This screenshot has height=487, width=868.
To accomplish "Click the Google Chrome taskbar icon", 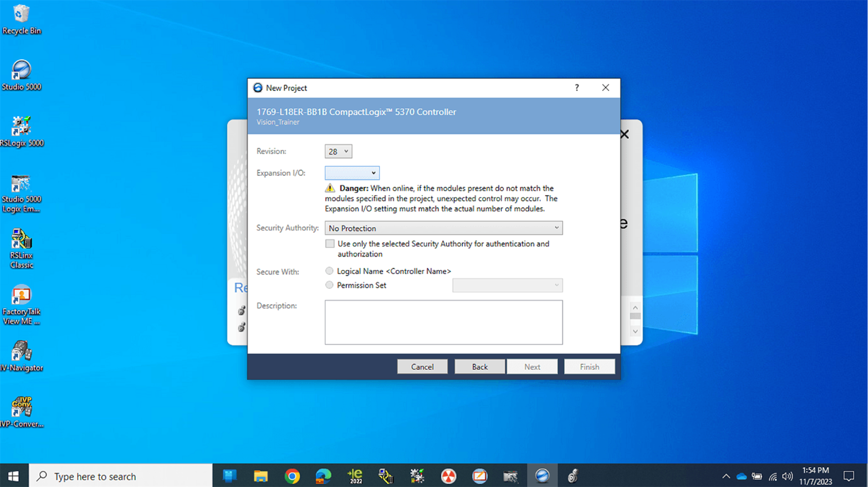I will click(x=292, y=476).
